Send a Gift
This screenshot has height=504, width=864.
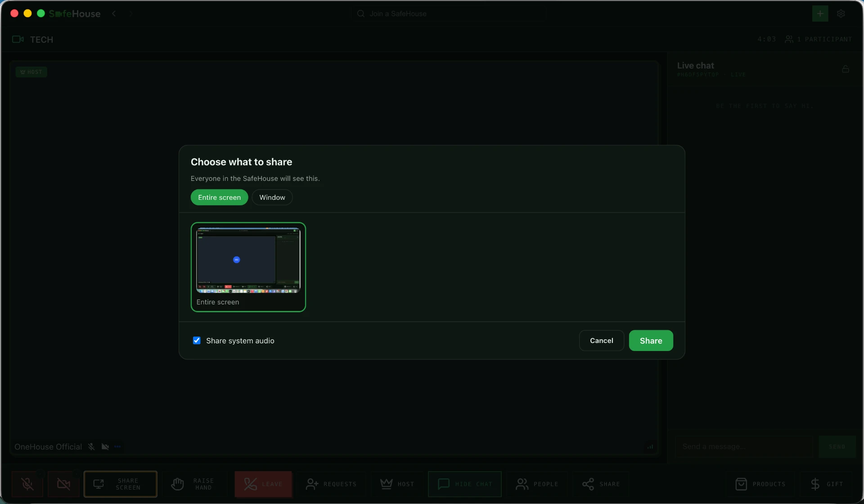[826, 484]
